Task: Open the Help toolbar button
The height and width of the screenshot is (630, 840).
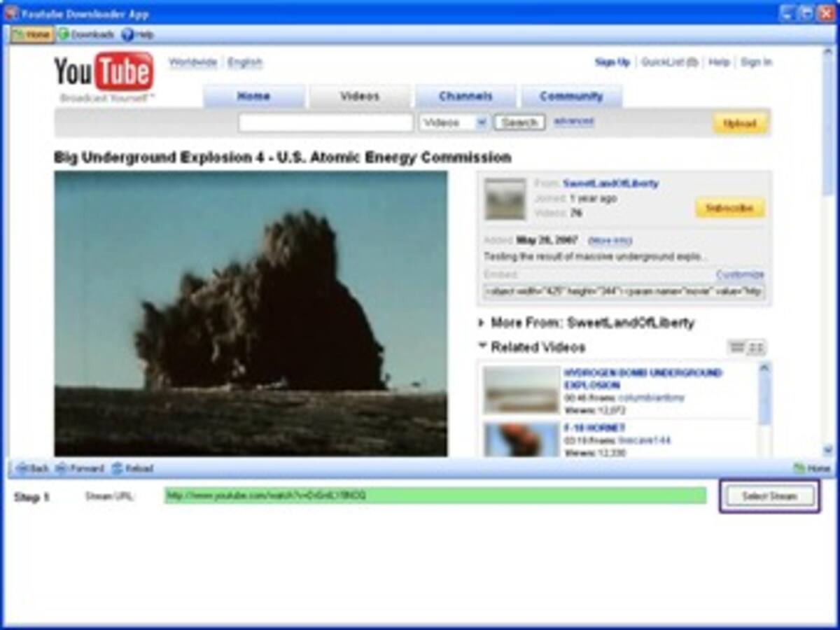Action: pos(138,34)
